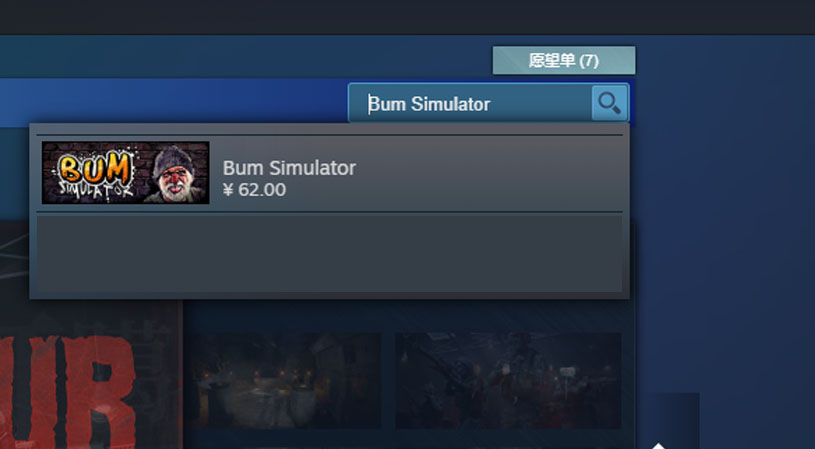Click the (7) count on wishlist button
815x449 pixels.
point(589,61)
